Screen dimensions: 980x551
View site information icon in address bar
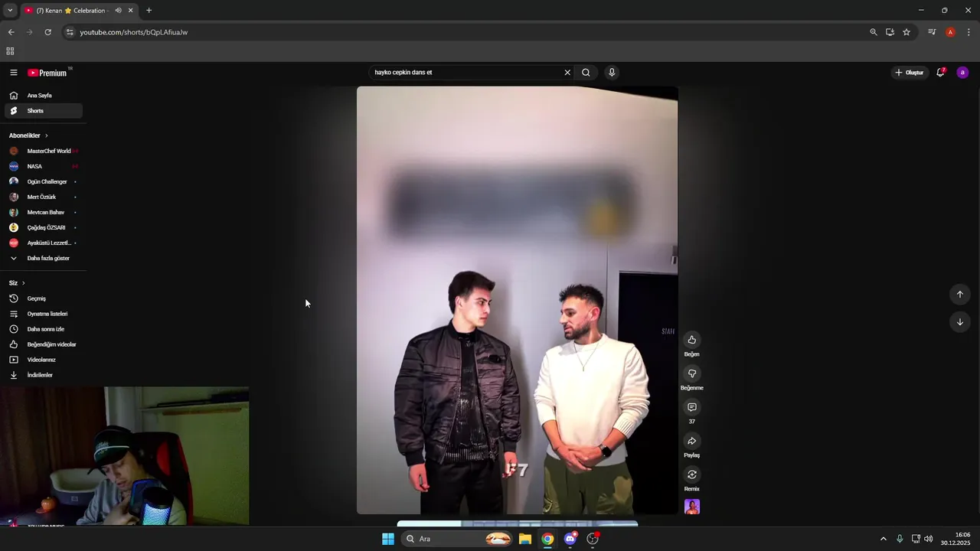(70, 32)
